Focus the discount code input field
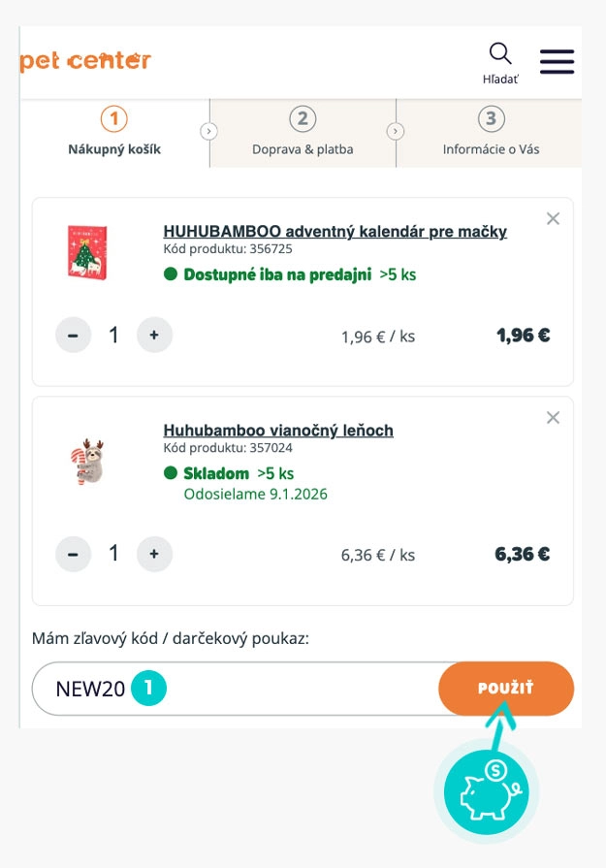This screenshot has width=606, height=868. click(291, 689)
